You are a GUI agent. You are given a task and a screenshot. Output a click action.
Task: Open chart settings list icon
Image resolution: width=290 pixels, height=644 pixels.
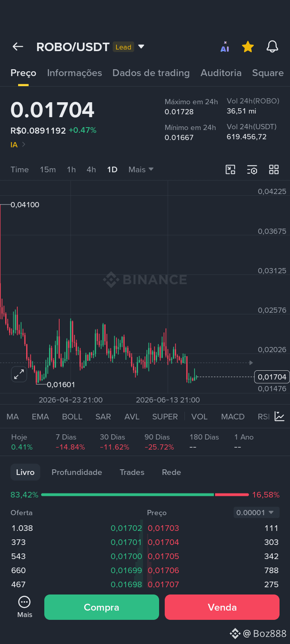(252, 169)
